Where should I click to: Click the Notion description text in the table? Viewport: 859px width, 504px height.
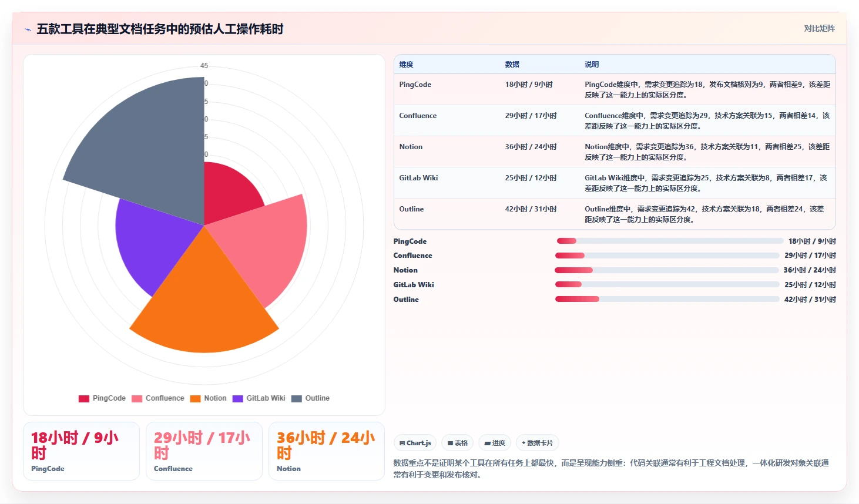coord(707,152)
